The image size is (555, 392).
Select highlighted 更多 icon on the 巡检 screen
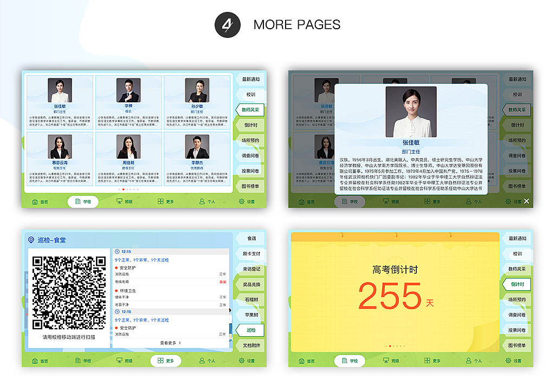(x=160, y=361)
